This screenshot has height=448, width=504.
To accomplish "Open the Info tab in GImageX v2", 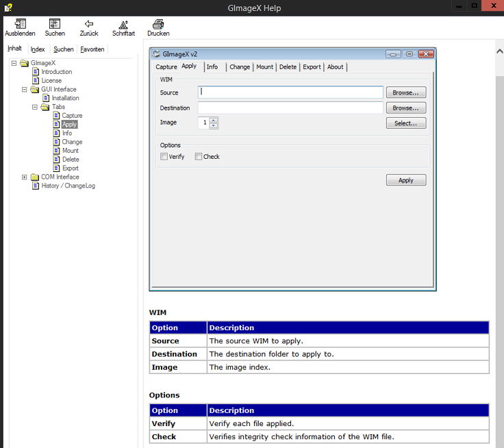I will (212, 67).
